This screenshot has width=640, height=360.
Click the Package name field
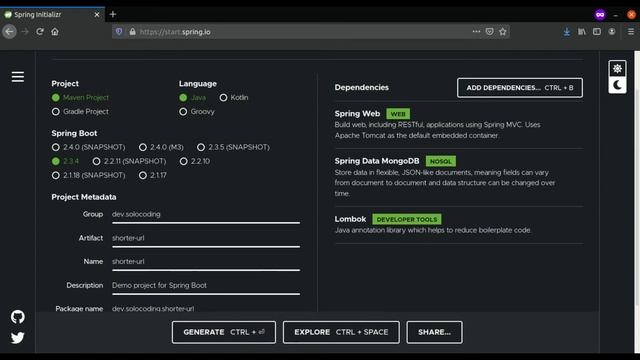(x=206, y=308)
